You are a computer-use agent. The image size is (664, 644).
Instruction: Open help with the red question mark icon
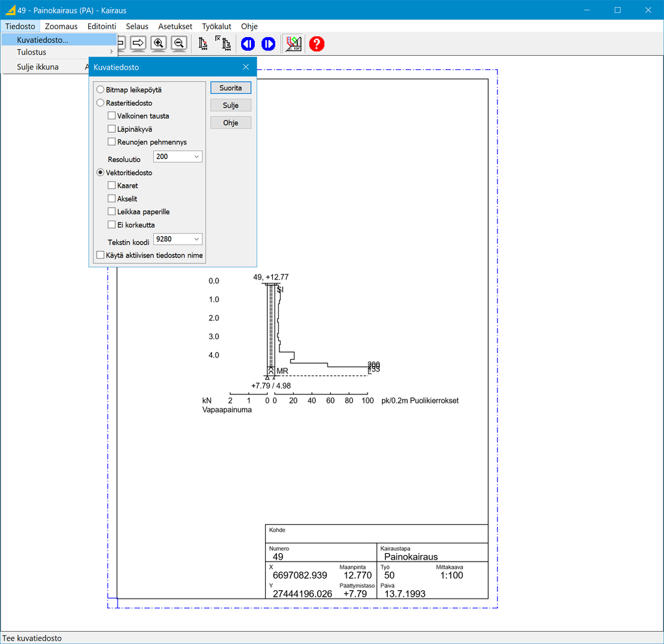pos(316,43)
